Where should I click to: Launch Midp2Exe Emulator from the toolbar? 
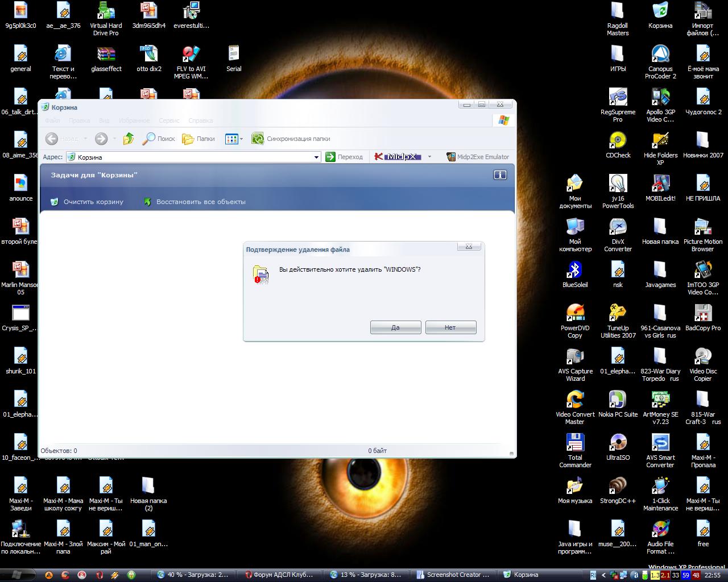(478, 157)
